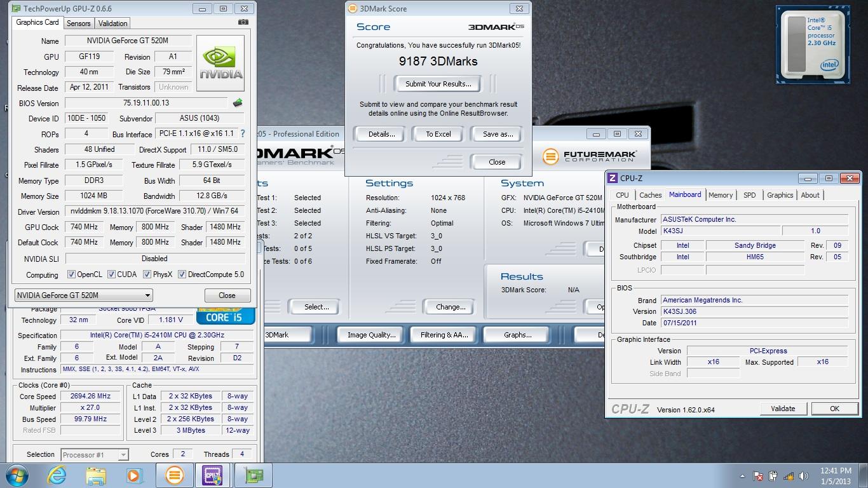The image size is (868, 488).
Task: Show hidden tray icons arrow
Action: (742, 476)
